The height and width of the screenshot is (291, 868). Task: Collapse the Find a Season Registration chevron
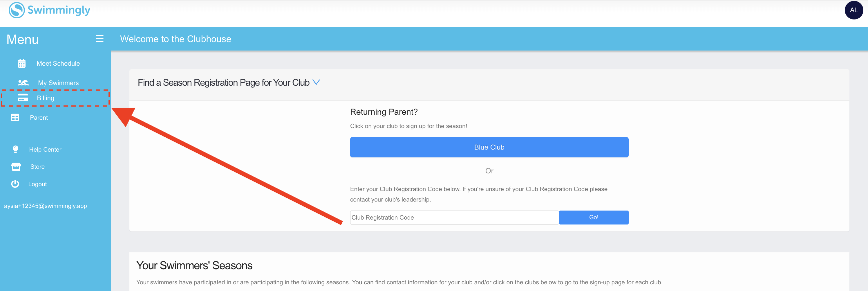click(316, 82)
